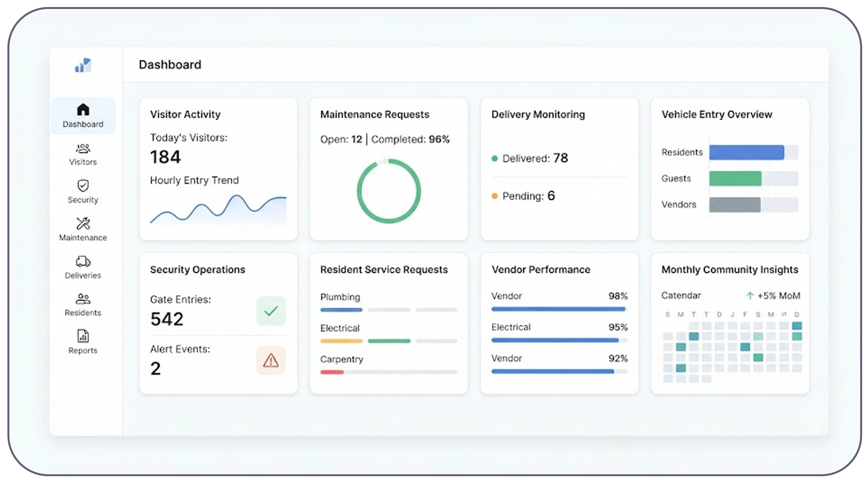Screen dimensions: 868x484
Task: Click the gray Vendors vehicle bar
Action: click(x=735, y=205)
